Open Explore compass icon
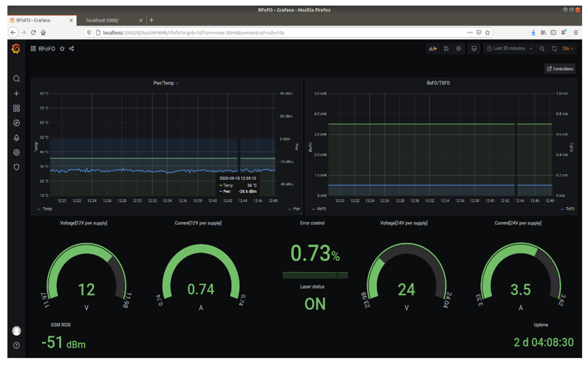 pyautogui.click(x=16, y=123)
